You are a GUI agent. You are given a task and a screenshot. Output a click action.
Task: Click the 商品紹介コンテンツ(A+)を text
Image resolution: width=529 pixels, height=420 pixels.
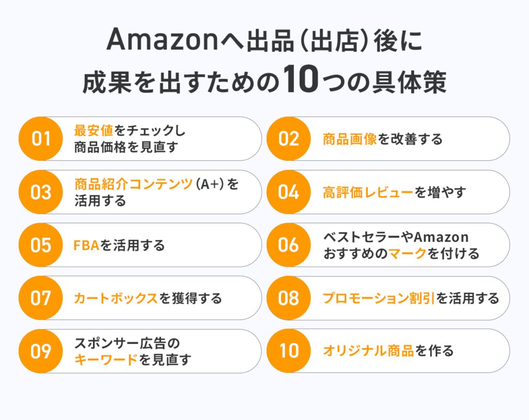pos(157,184)
